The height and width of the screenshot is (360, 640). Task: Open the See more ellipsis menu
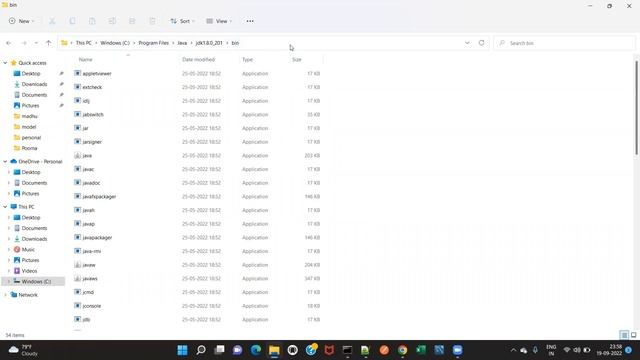tap(250, 21)
